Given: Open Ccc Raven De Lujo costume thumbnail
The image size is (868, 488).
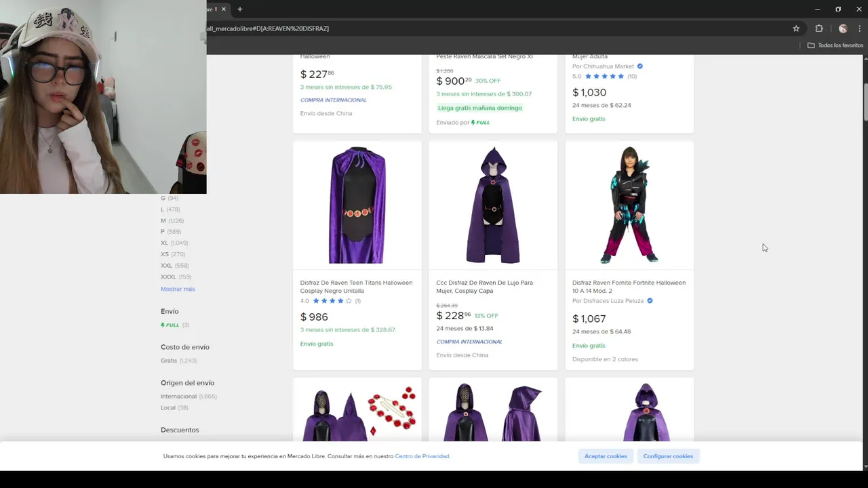Looking at the screenshot, I should coord(493,205).
